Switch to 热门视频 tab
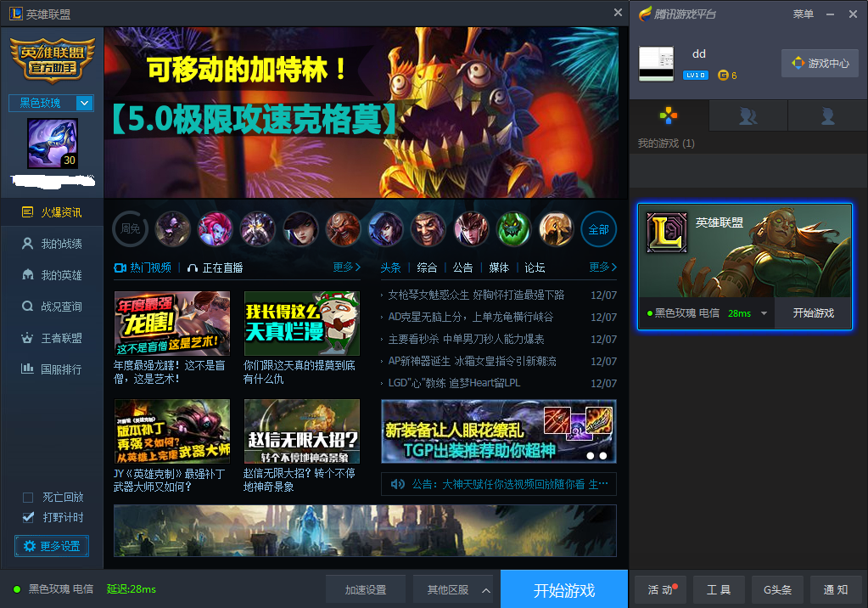The height and width of the screenshot is (608, 868). (143, 267)
